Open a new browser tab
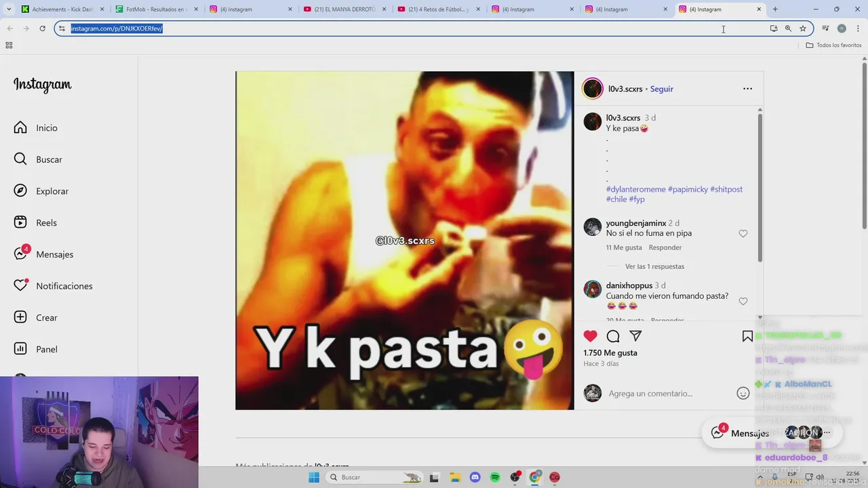 click(775, 9)
